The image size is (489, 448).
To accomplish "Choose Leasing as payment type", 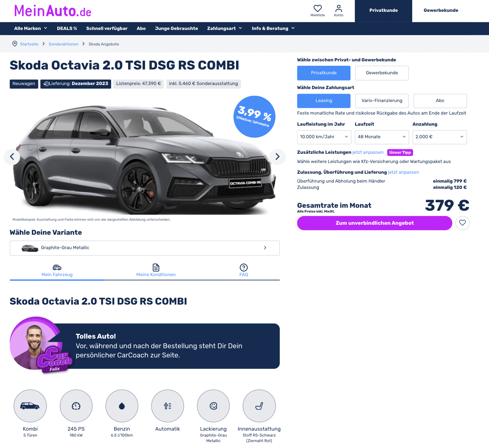I will 324,101.
